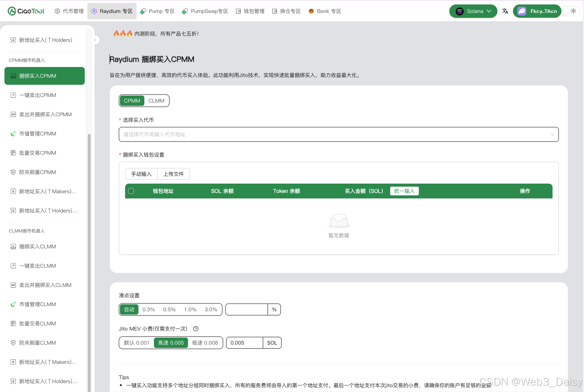584x392 pixels.
Task: Open the Pump 专区 menu
Action: pyautogui.click(x=157, y=11)
